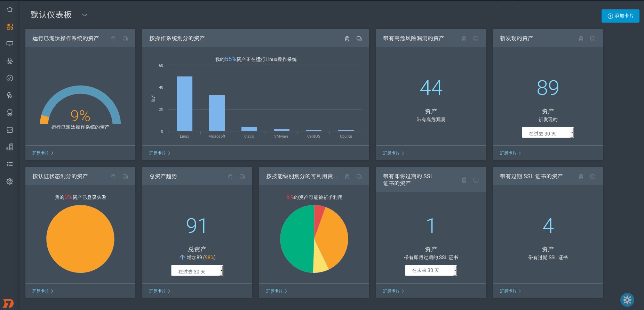Image resolution: width=644 pixels, height=310 pixels.
Task: Click the orange logo at sidebar bottom
Action: (8, 303)
